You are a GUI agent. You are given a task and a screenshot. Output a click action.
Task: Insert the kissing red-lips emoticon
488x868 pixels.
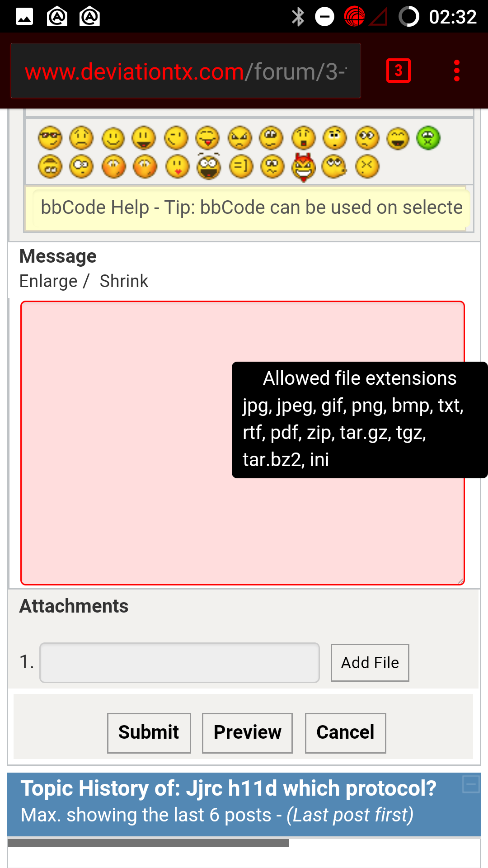(x=177, y=167)
